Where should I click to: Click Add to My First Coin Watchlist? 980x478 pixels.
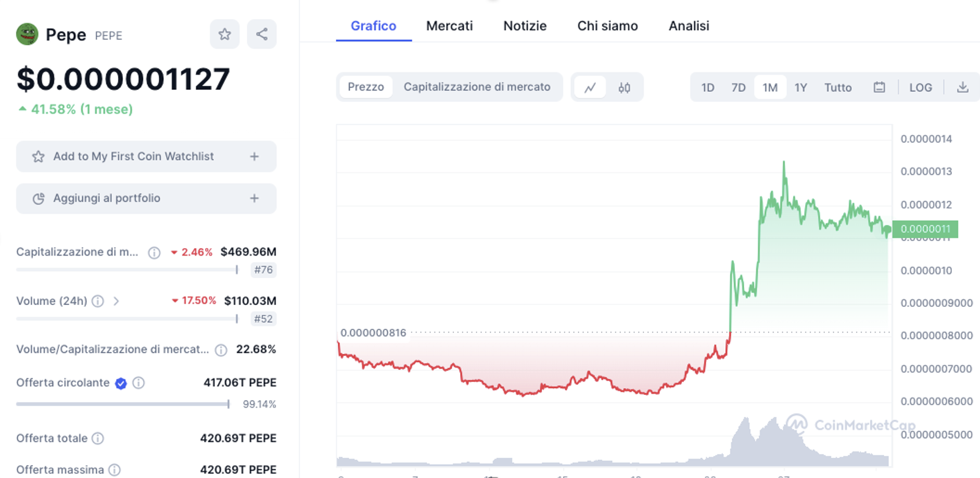coord(146,156)
